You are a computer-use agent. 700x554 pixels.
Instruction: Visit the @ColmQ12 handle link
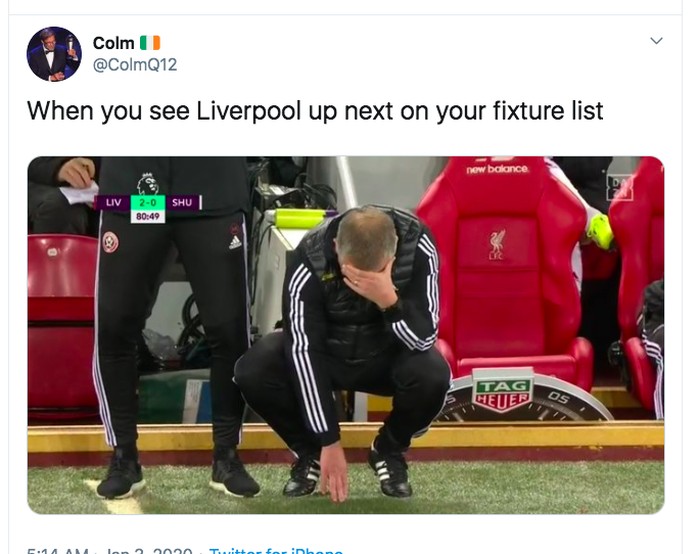(x=135, y=65)
